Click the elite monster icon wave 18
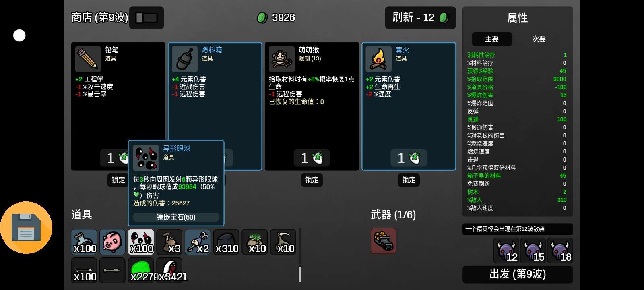 pos(560,251)
